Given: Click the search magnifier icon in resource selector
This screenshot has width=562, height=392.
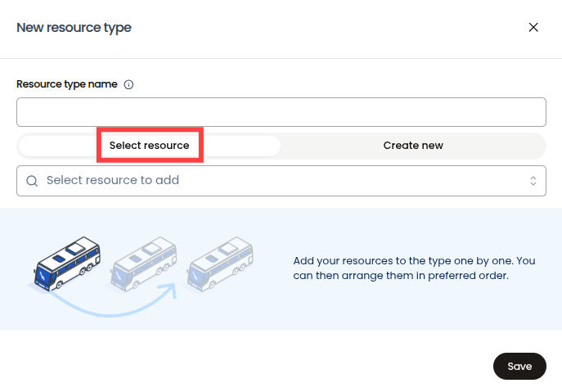Looking at the screenshot, I should tap(32, 181).
